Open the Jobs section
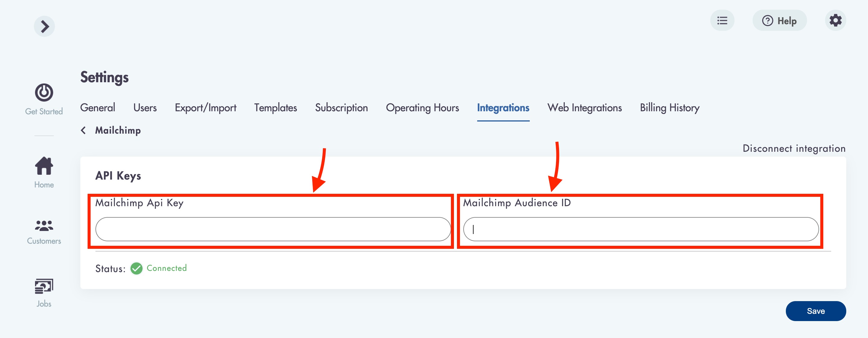The width and height of the screenshot is (868, 338). (x=44, y=293)
